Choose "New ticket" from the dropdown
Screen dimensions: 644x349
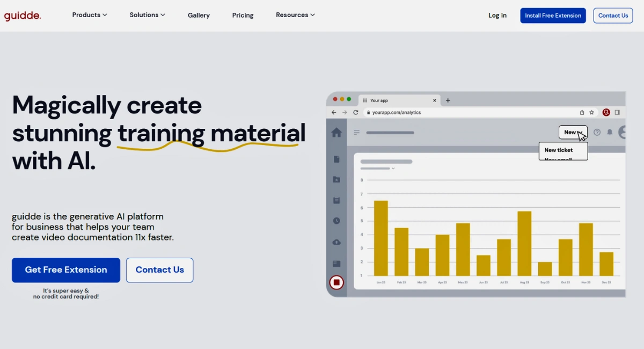click(x=559, y=150)
